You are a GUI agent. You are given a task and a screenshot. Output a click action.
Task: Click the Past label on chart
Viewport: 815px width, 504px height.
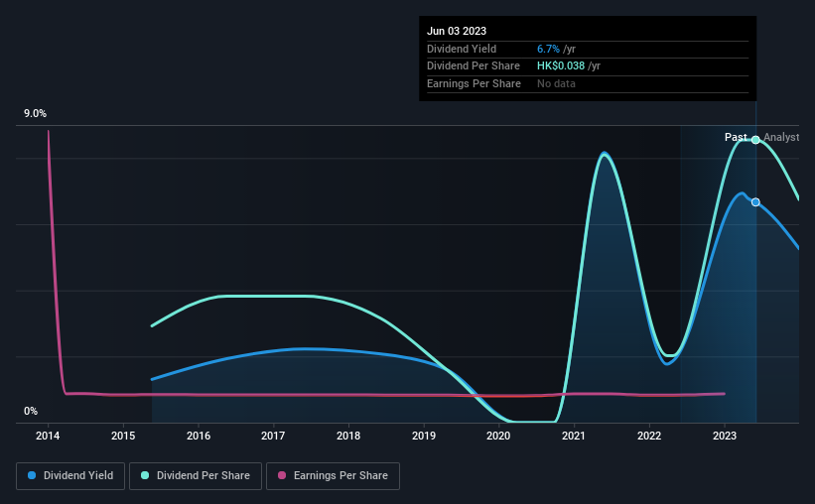pos(736,137)
